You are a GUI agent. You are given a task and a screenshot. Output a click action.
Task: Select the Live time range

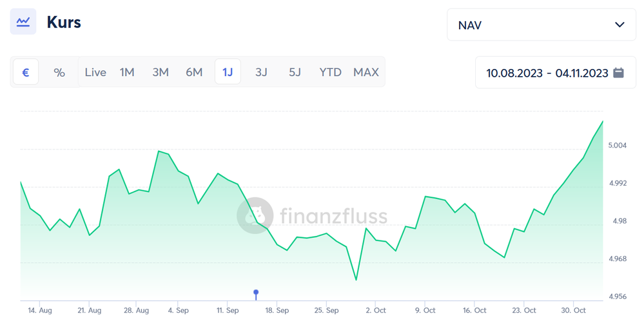click(x=95, y=72)
